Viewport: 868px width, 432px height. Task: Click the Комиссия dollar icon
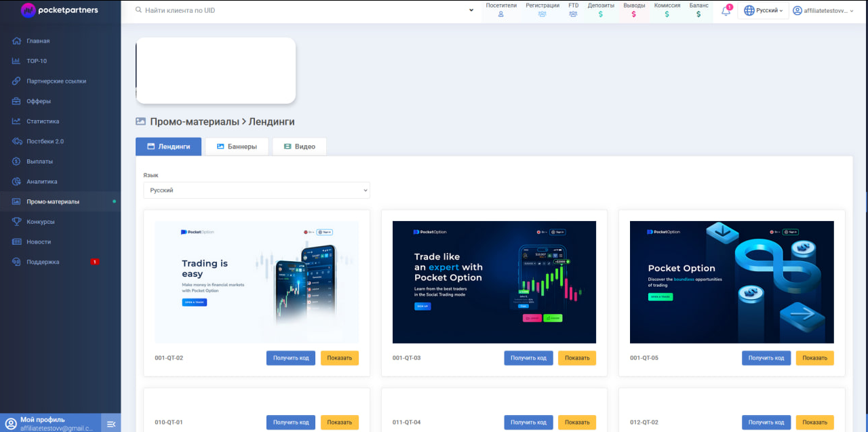[667, 14]
